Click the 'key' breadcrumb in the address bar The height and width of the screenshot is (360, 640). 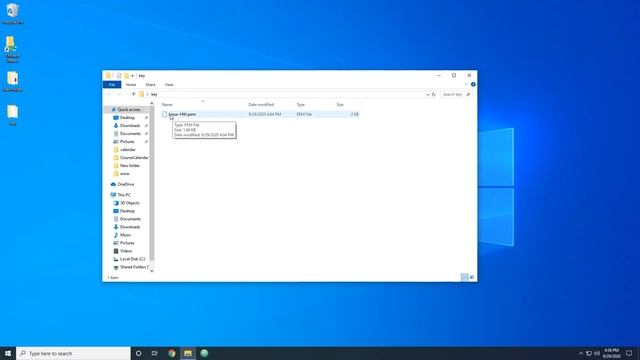pos(154,94)
